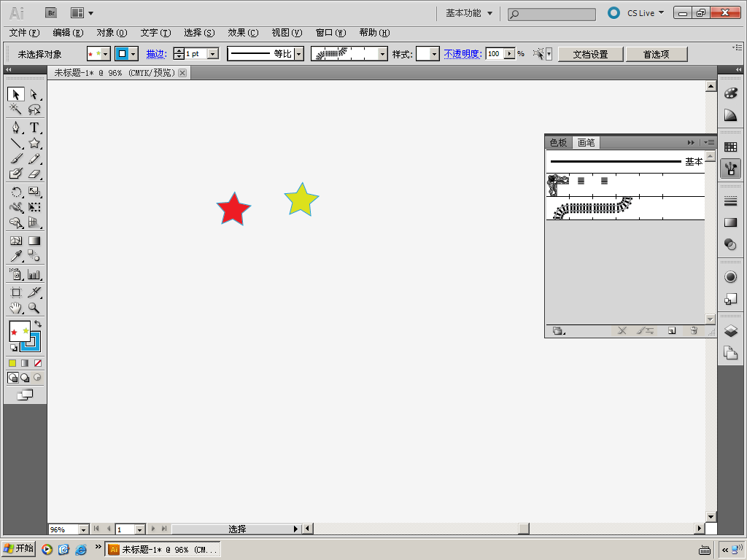
Task: Open the zoom level dropdown 96%
Action: coord(83,529)
